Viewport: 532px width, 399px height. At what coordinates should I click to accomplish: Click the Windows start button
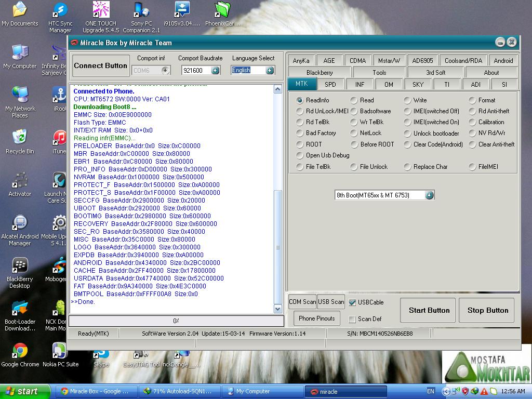pos(25,391)
